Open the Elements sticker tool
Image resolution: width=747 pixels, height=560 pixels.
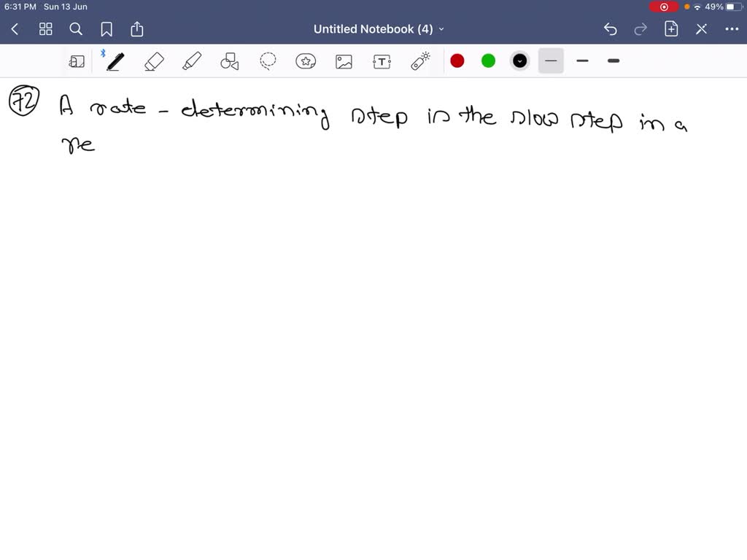pos(306,61)
